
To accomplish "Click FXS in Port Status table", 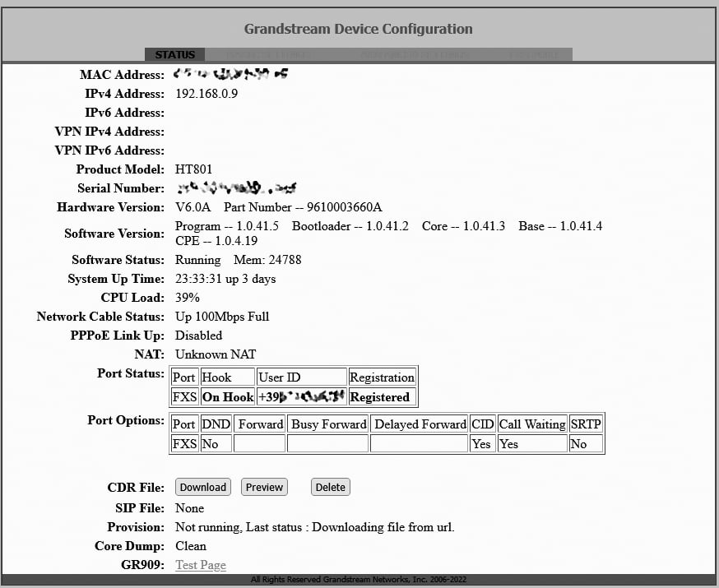I will [x=184, y=397].
